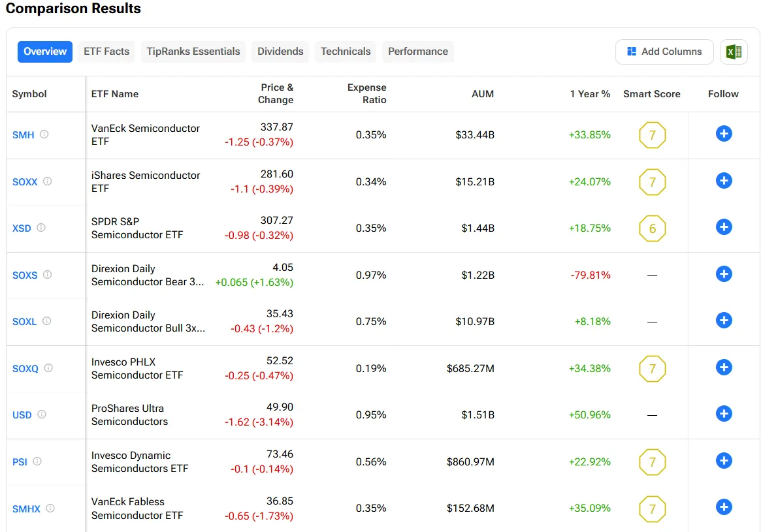
Task: Open the SOXL ticker page
Action: [24, 321]
